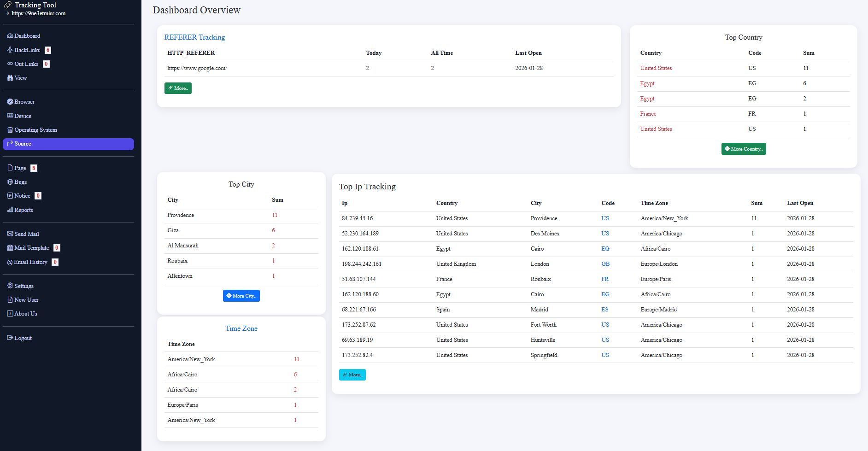Click the Out Links count badge
Screen dimensions: 868x451
(46, 64)
